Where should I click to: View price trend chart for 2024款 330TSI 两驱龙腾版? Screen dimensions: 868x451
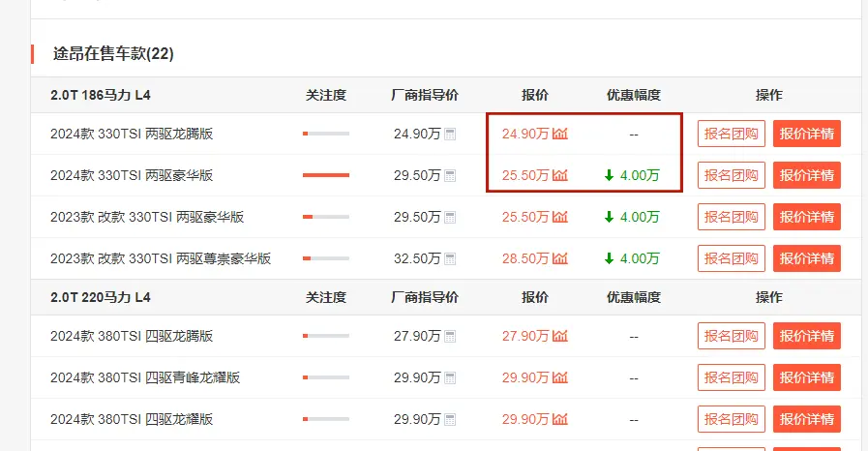tap(560, 134)
